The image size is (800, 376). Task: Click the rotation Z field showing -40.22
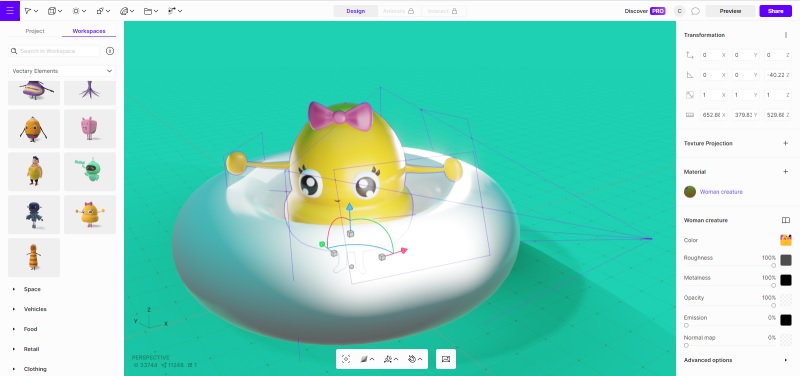pos(778,75)
